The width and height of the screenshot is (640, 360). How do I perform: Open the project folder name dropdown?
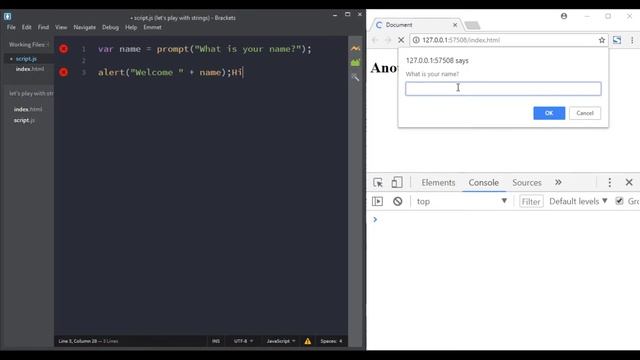tap(31, 93)
